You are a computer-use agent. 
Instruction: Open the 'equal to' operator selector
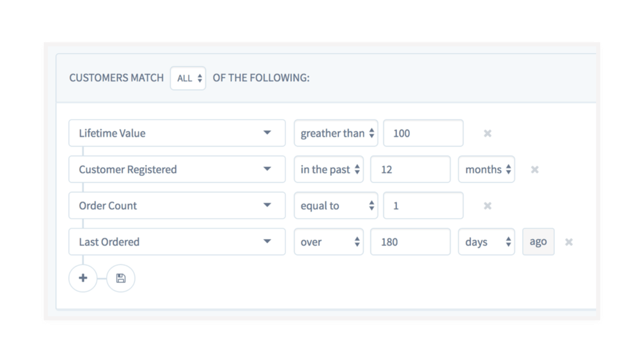pyautogui.click(x=336, y=206)
